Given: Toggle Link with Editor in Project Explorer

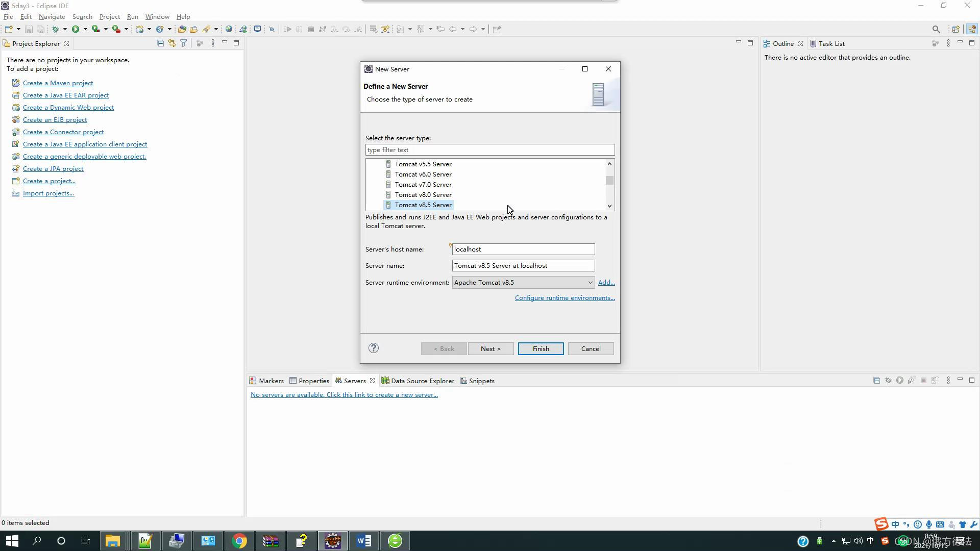Looking at the screenshot, I should pos(172,43).
